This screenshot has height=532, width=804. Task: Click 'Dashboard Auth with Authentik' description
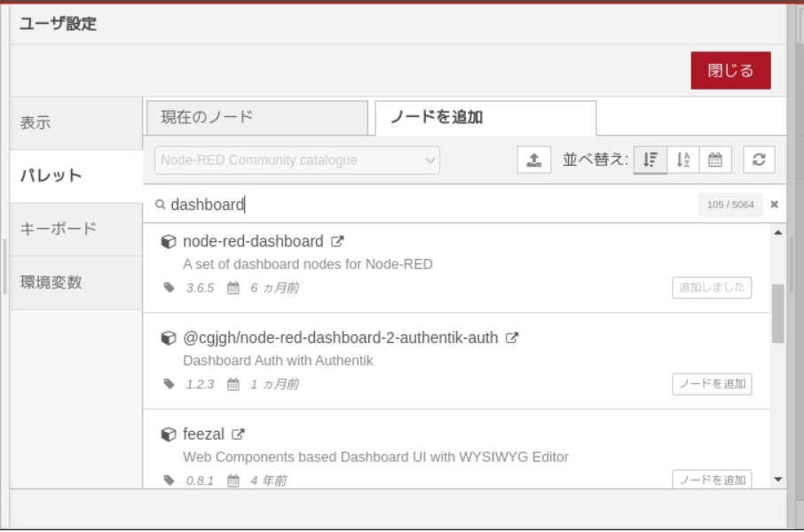pos(278,360)
